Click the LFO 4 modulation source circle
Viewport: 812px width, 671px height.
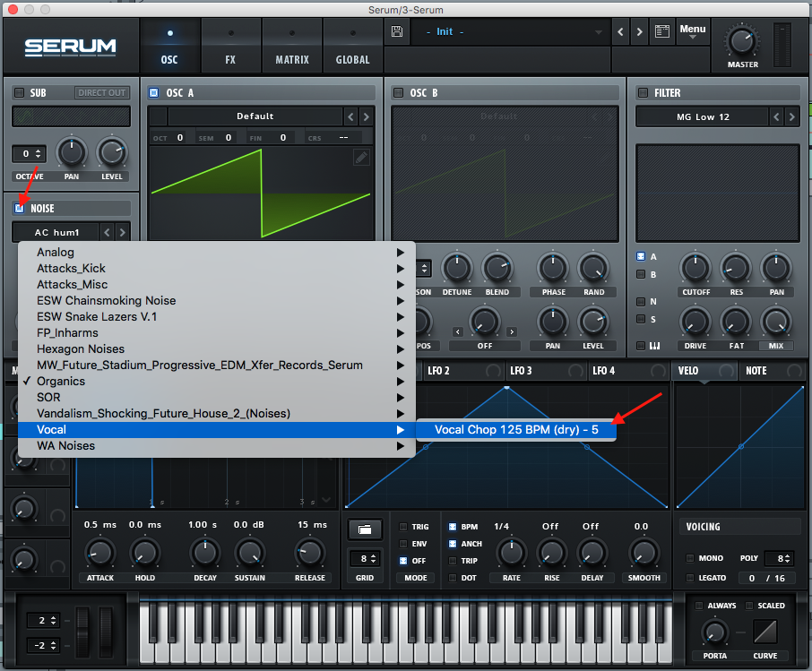(x=658, y=371)
